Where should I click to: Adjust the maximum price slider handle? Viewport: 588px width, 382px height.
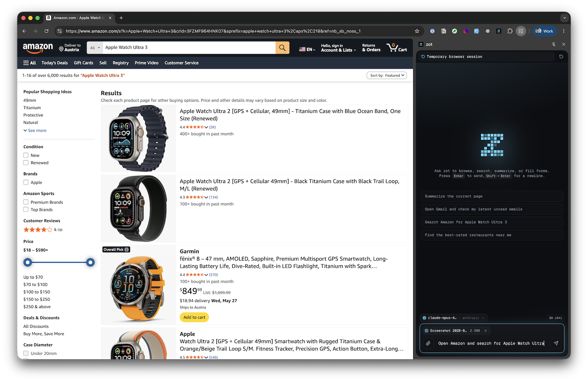pos(90,263)
